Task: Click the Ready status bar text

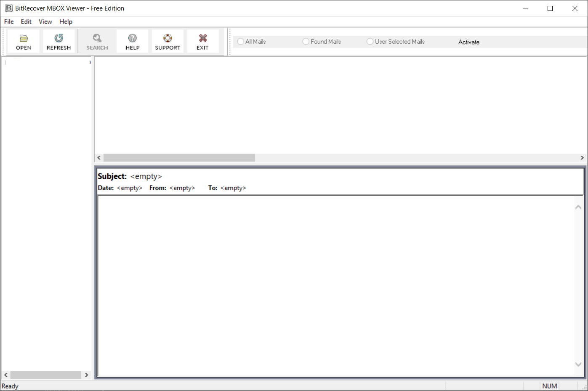Action: (10, 386)
